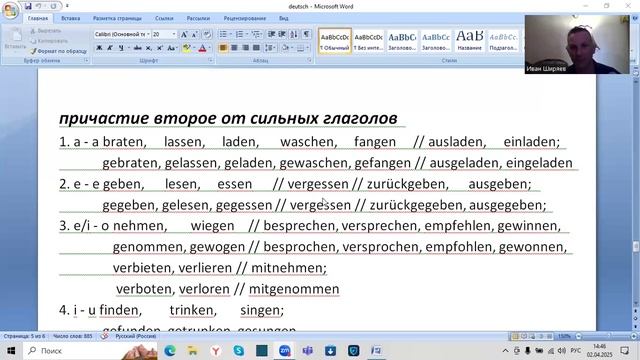Open the Aa change case menu

(x=172, y=48)
